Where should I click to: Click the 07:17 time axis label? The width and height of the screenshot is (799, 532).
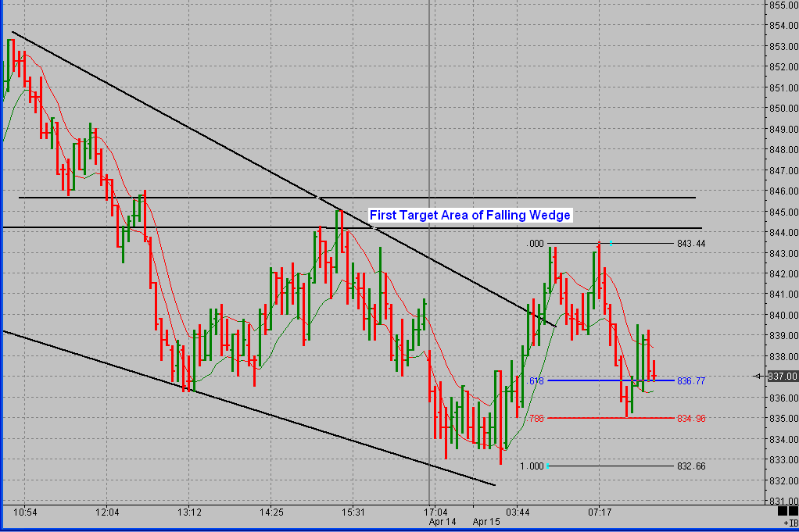pyautogui.click(x=600, y=512)
